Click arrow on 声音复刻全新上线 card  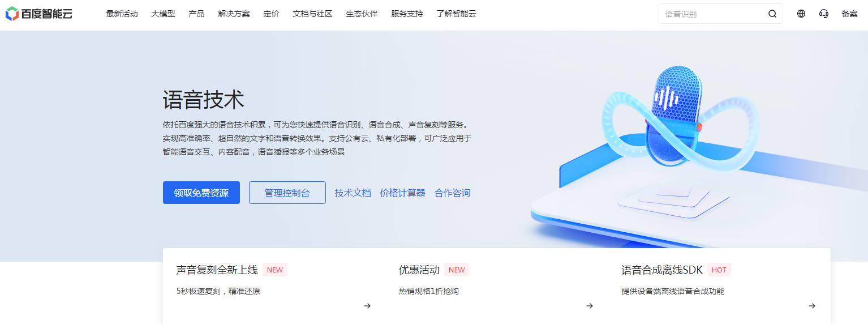(x=367, y=306)
